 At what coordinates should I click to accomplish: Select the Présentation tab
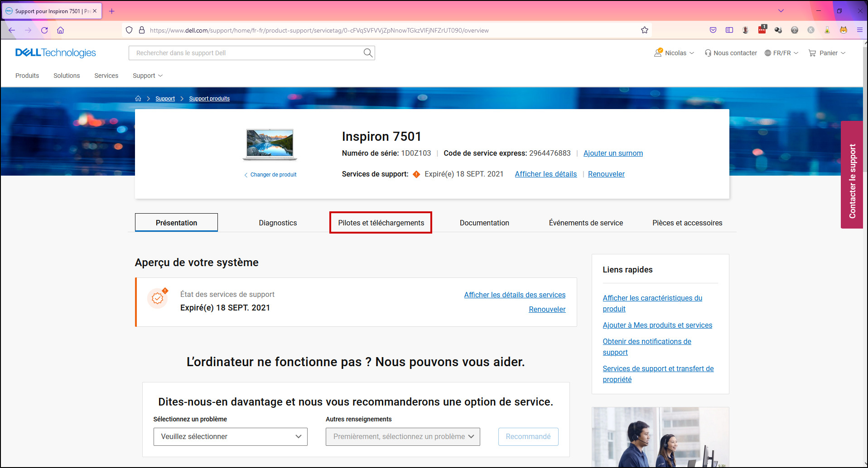point(176,223)
